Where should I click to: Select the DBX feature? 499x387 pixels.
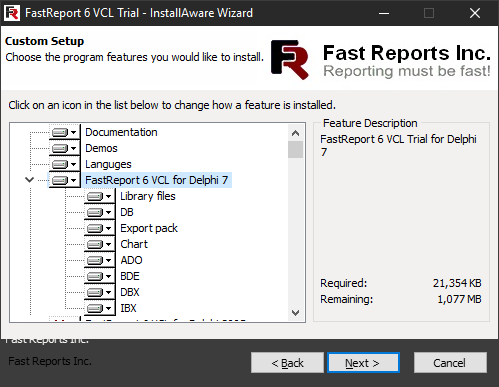130,292
